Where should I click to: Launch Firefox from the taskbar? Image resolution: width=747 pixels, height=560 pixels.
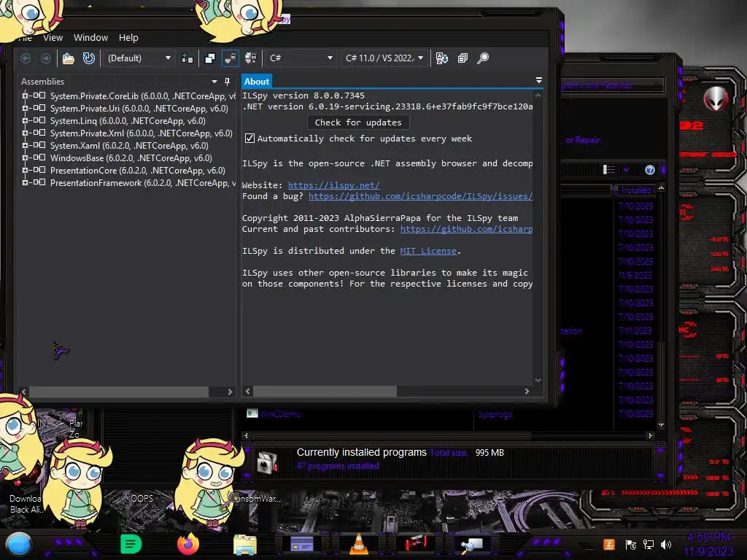click(x=188, y=544)
